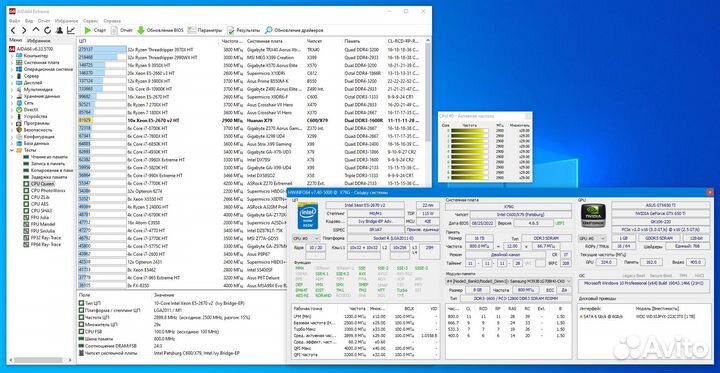Click Обновления драйверов in the toolbar
The width and height of the screenshot is (720, 373).
click(294, 30)
